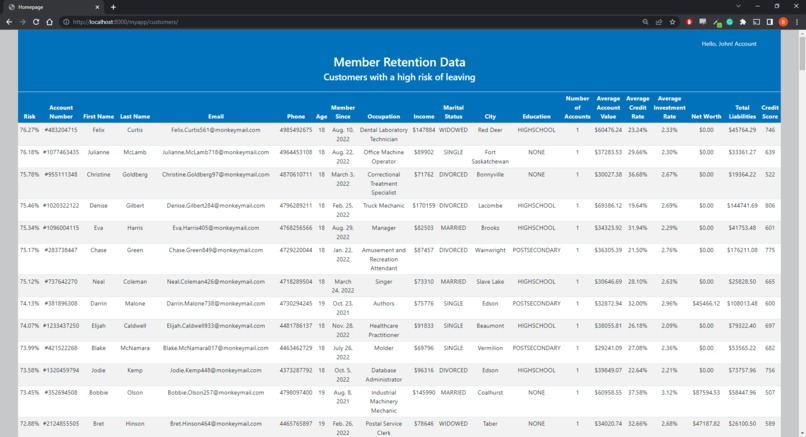Click the Last Name column header

click(135, 117)
